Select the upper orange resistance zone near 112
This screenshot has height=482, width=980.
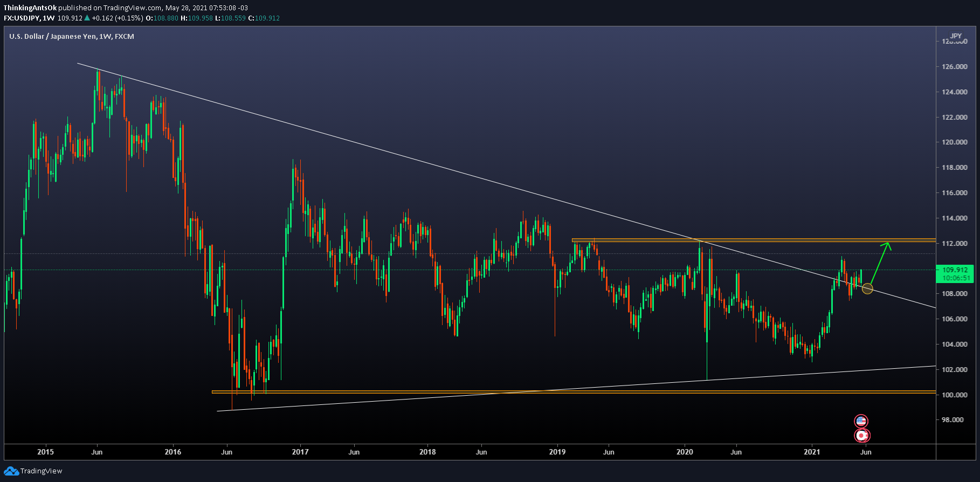click(754, 240)
